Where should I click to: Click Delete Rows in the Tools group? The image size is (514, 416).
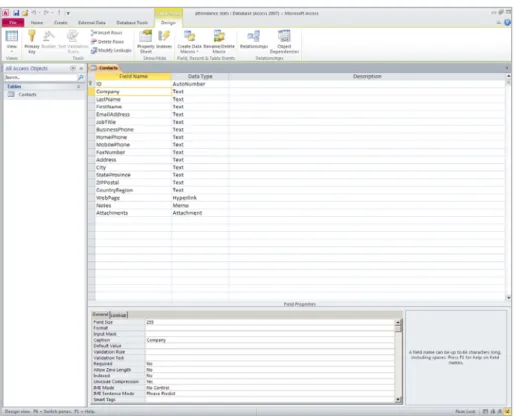pos(107,42)
